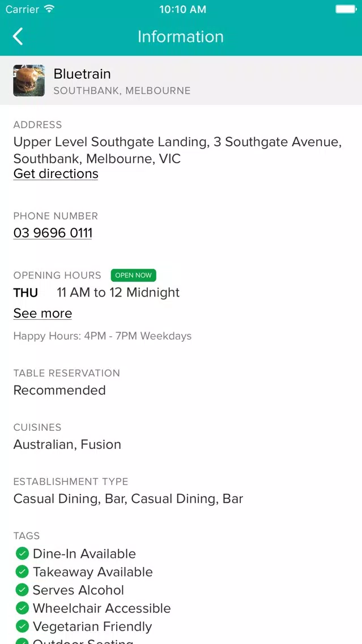The image size is (362, 644).
Task: Tap the Takeaway Available checkmark icon
Action: click(22, 571)
